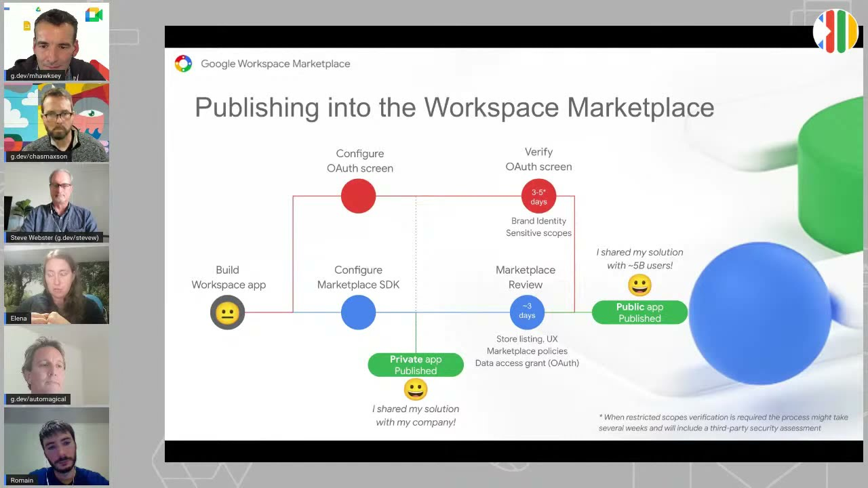
Task: Click the smiley face below Private app Published
Action: 416,389
